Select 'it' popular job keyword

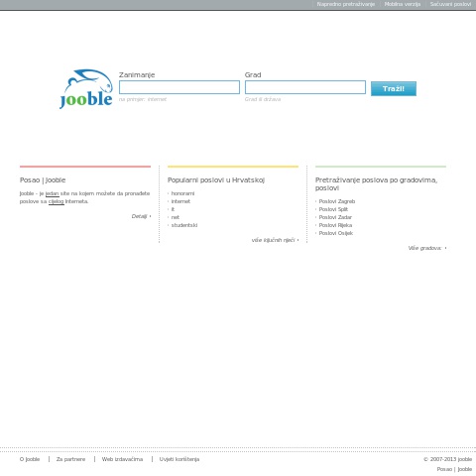(173, 209)
